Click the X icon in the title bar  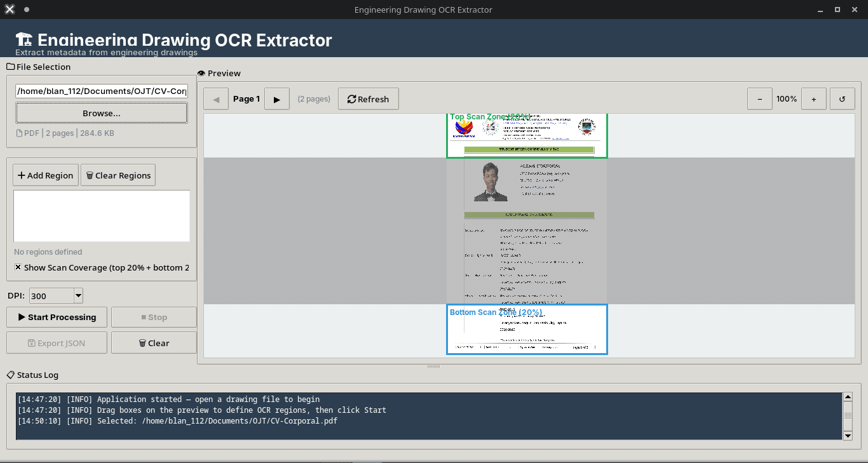(10, 10)
